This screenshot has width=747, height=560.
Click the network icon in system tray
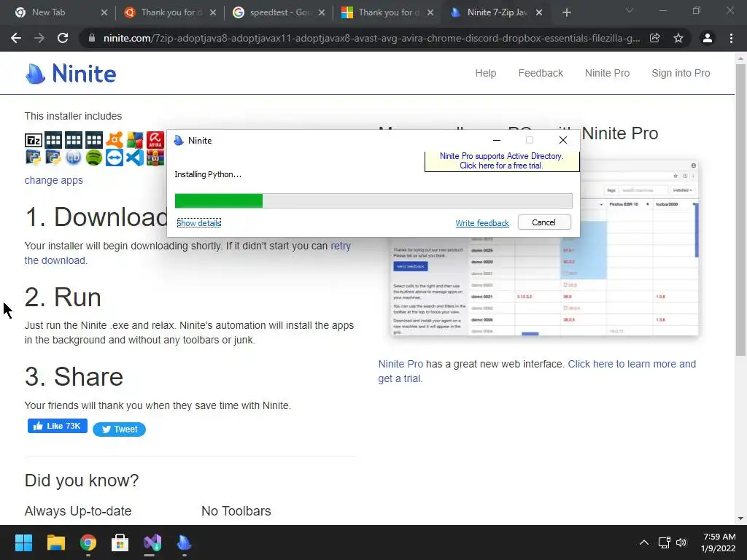[x=664, y=542]
